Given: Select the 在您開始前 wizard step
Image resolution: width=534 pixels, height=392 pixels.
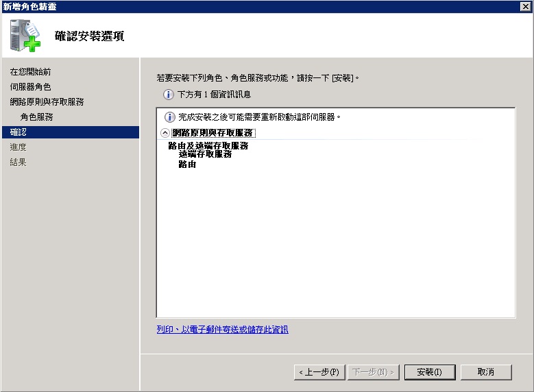Looking at the screenshot, I should tap(30, 72).
